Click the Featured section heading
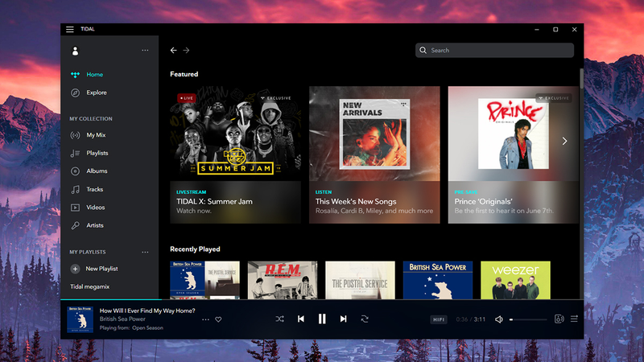 tap(184, 74)
